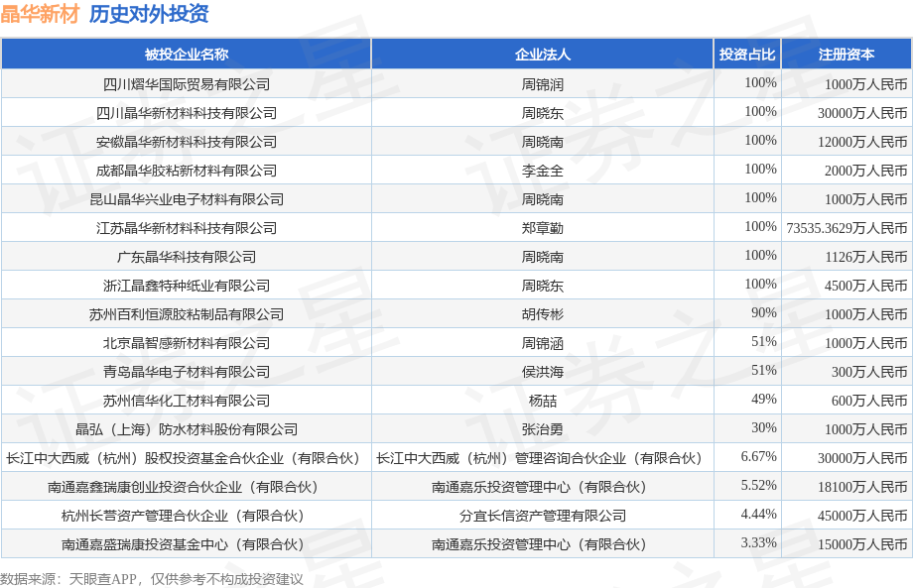Click 周晓东 in 浙江晶鑫特种纸业 row
This screenshot has height=588, width=913.
coord(542,286)
